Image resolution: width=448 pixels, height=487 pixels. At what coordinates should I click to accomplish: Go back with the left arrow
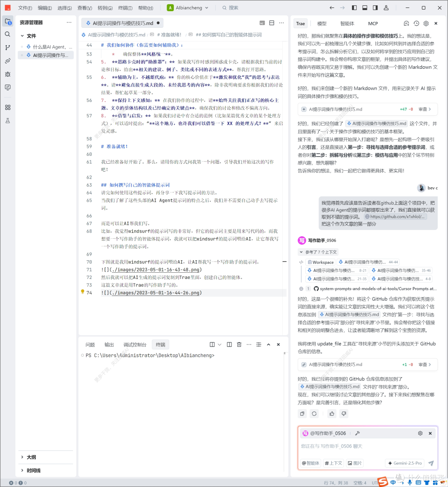click(332, 8)
